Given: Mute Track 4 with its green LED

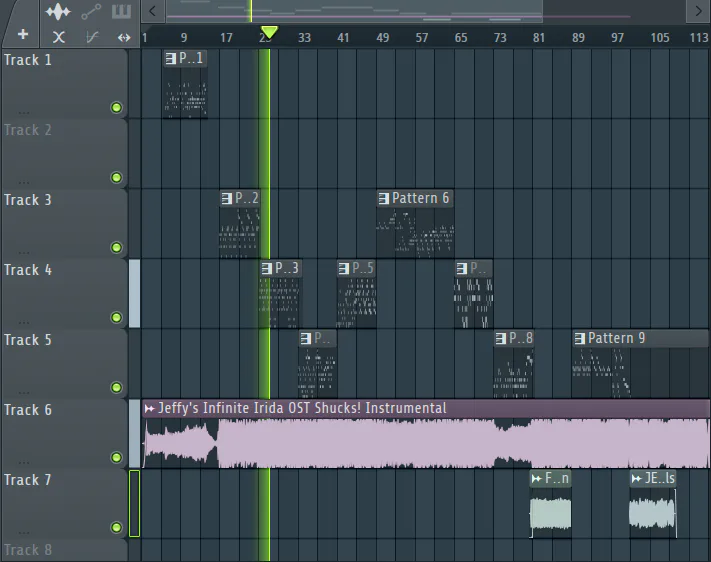Looking at the screenshot, I should click(x=117, y=318).
